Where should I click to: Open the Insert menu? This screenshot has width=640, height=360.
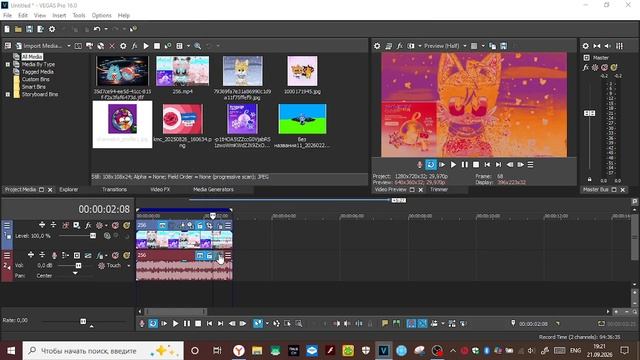(59, 16)
